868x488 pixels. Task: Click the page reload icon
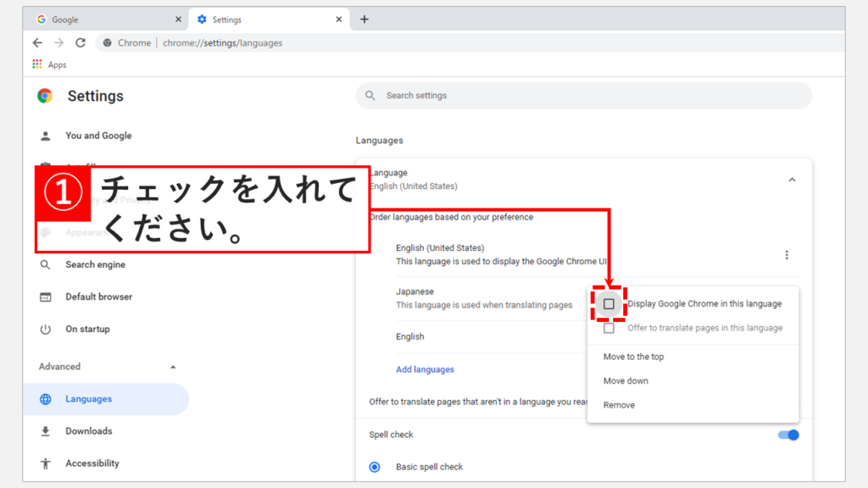pos(81,42)
